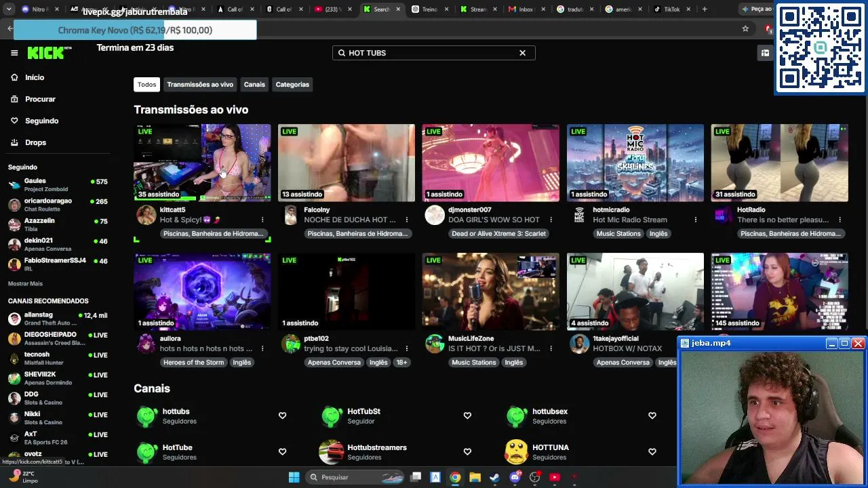Open kittcatt5 channel avatar
The height and width of the screenshot is (488, 868).
point(146,216)
